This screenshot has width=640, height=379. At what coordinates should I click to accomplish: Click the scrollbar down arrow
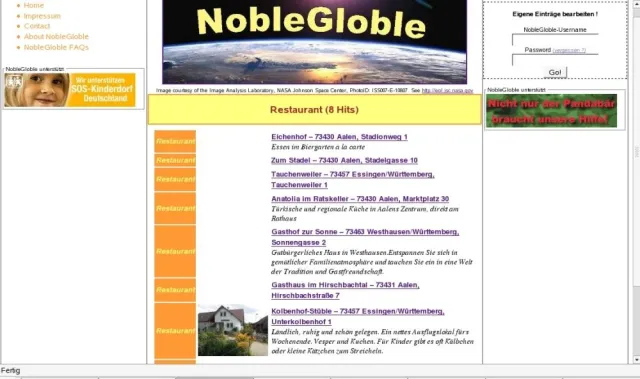(x=636, y=359)
